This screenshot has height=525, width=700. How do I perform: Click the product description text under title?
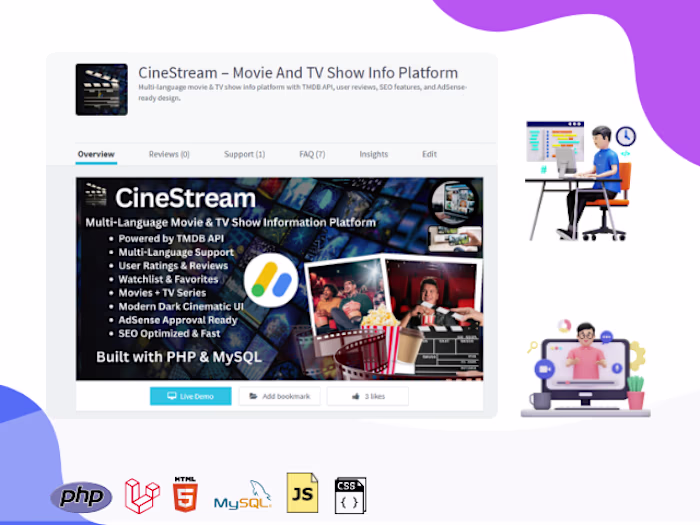pyautogui.click(x=302, y=92)
